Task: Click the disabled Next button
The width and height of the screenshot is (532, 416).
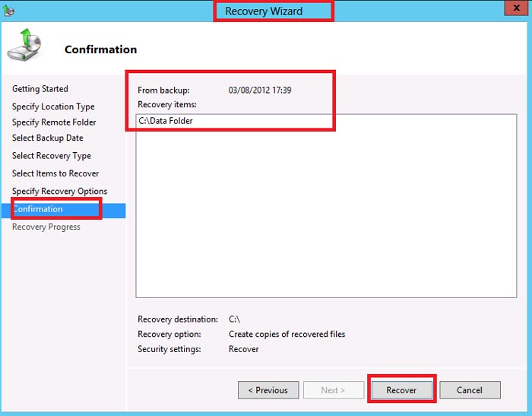Action: pyautogui.click(x=333, y=390)
